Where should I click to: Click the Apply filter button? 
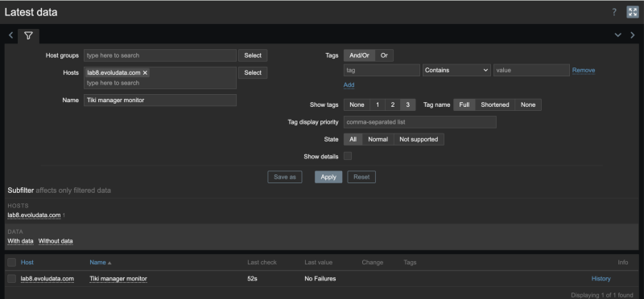328,177
